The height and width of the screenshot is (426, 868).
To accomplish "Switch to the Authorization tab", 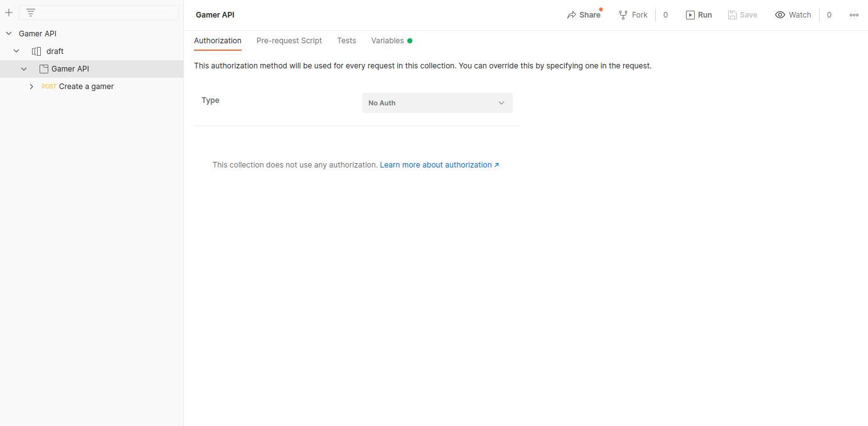I will coord(218,41).
